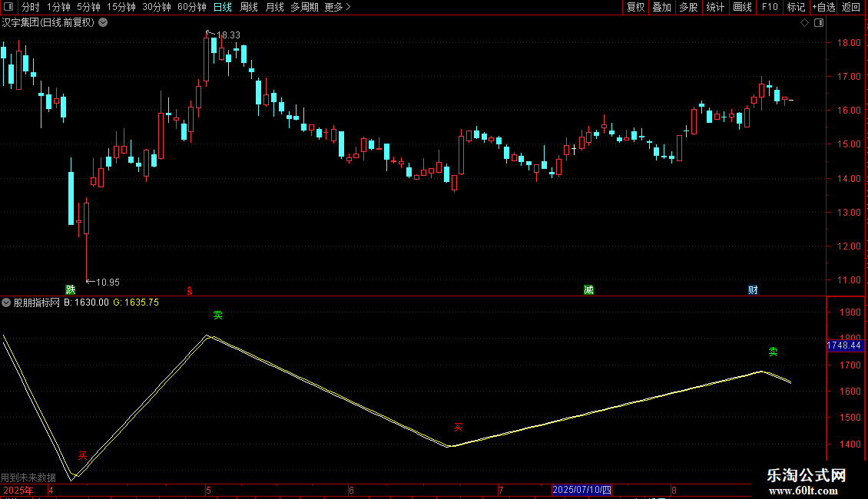Image resolution: width=868 pixels, height=499 pixels.
Task: Switch to 日线 daily chart
Action: [x=223, y=7]
